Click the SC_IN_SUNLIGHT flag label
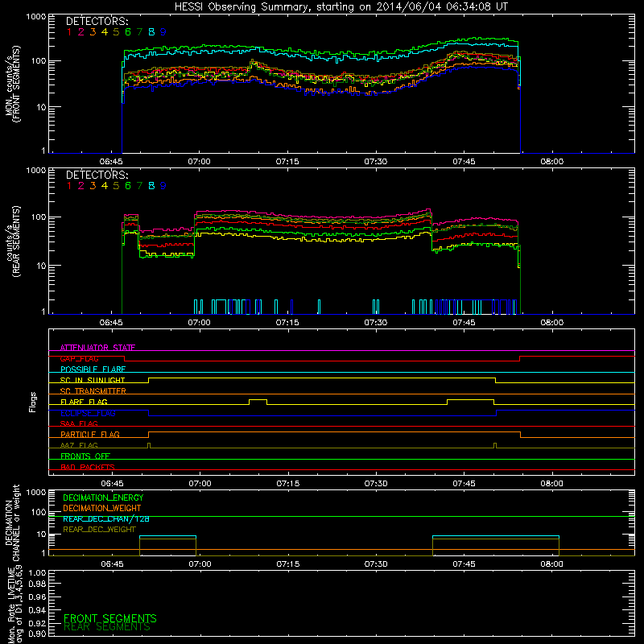The image size is (644, 644). click(93, 380)
